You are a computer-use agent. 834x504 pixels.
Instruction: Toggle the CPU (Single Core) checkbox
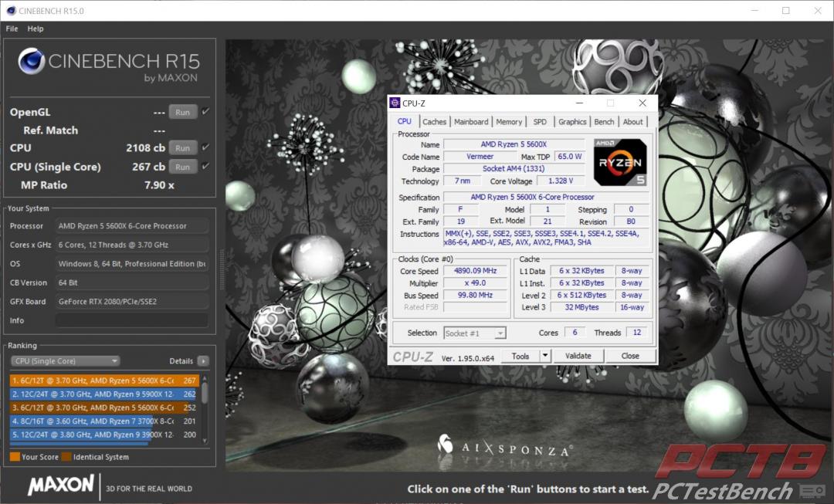(205, 166)
